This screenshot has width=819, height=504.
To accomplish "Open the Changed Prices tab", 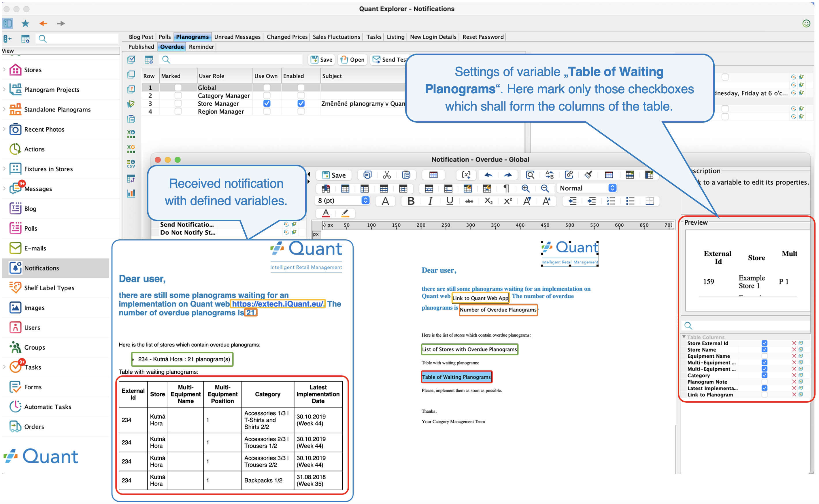I will (x=287, y=37).
